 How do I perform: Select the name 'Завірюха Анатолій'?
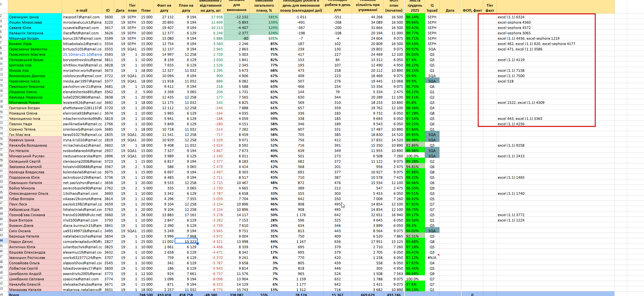point(35,167)
